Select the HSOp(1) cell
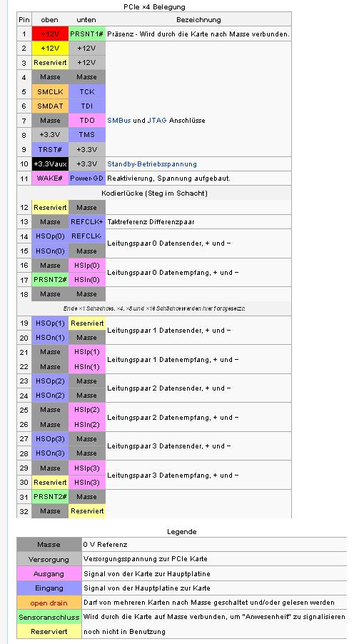The height and width of the screenshot is (644, 364). coord(50,323)
